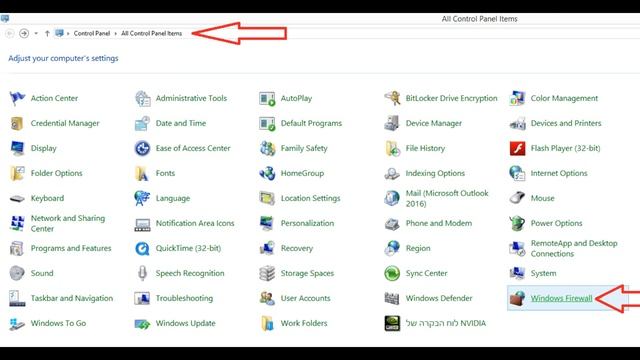Image resolution: width=640 pixels, height=360 pixels.
Task: Open the Sync Center green icon
Action: (x=392, y=273)
